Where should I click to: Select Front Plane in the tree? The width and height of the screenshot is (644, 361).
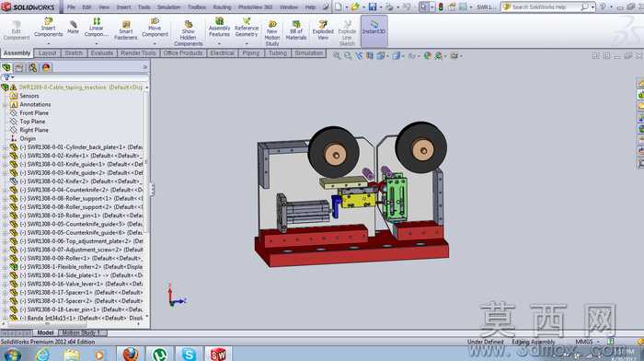(x=34, y=113)
